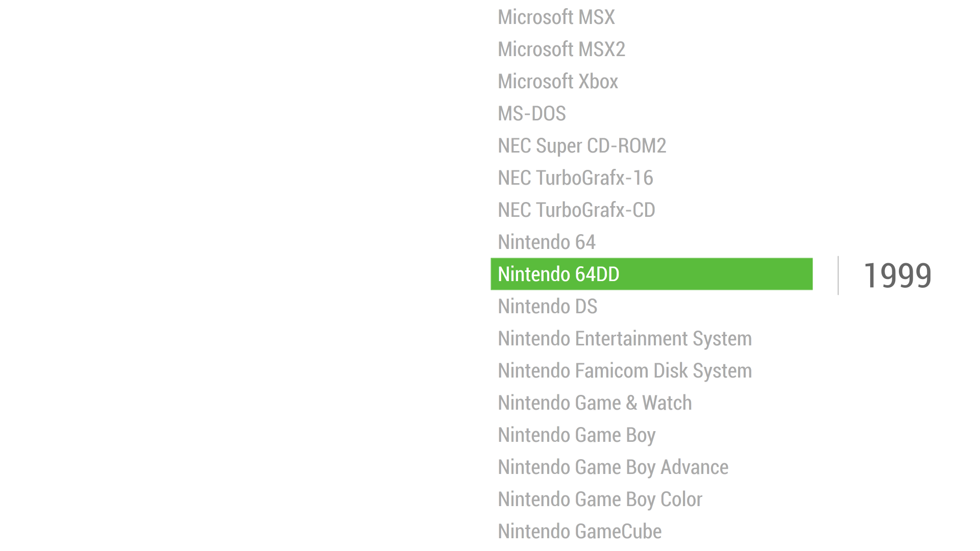Viewport: 980px width, 551px height.
Task: Pick the Nintendo Game Boy entry
Action: pyautogui.click(x=577, y=435)
